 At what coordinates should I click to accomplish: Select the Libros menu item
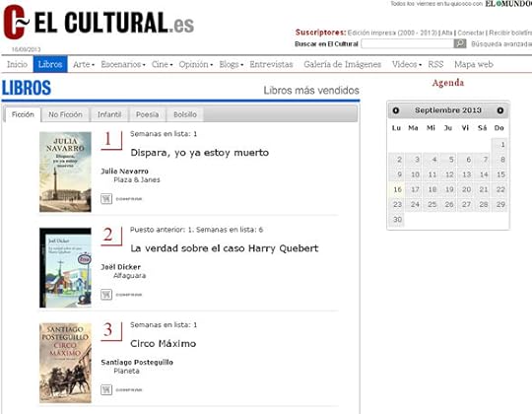tap(50, 64)
